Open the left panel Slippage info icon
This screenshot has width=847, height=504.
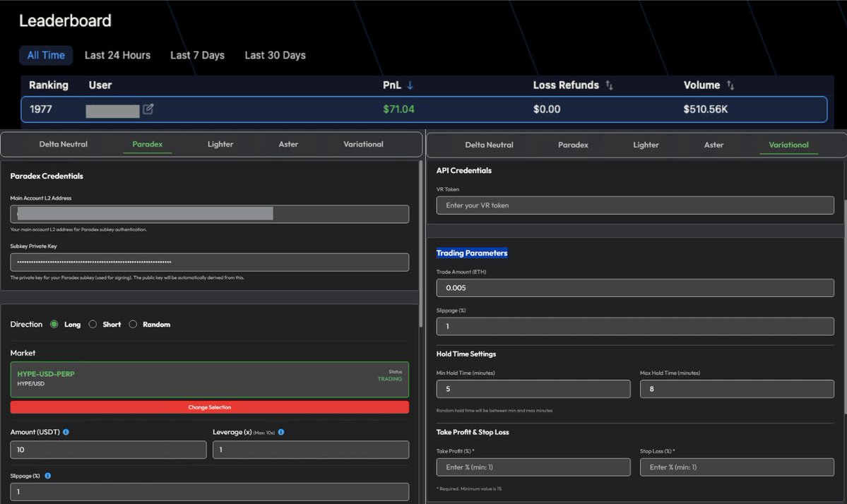click(47, 476)
